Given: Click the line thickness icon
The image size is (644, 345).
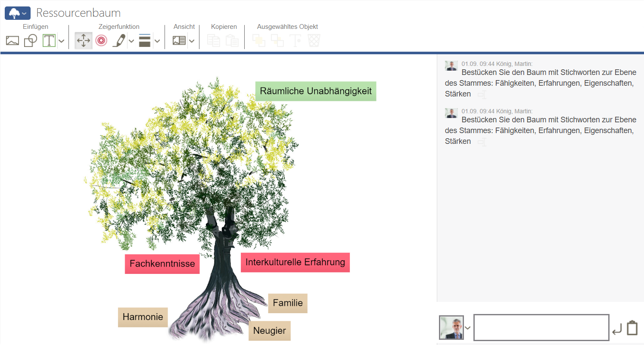Looking at the screenshot, I should 145,41.
